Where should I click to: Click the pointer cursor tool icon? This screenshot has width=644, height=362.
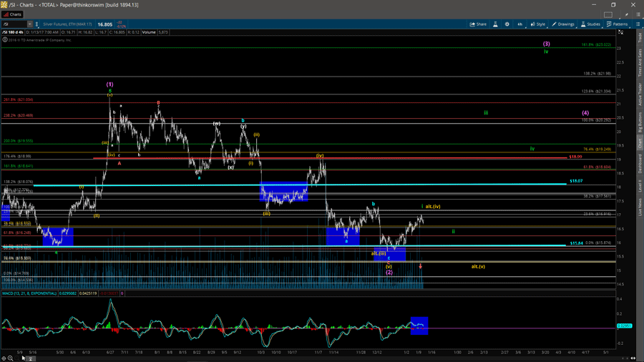click(24, 358)
